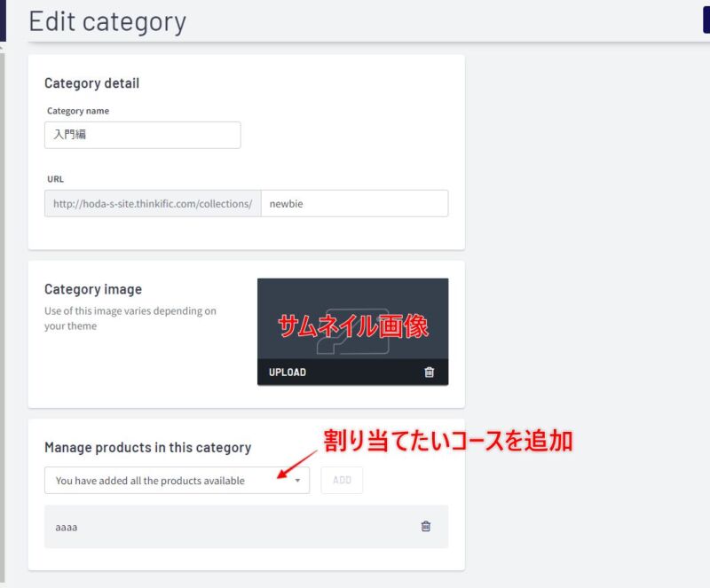Viewport: 710px width, 588px height.
Task: Click the Category name input field
Action: (143, 135)
